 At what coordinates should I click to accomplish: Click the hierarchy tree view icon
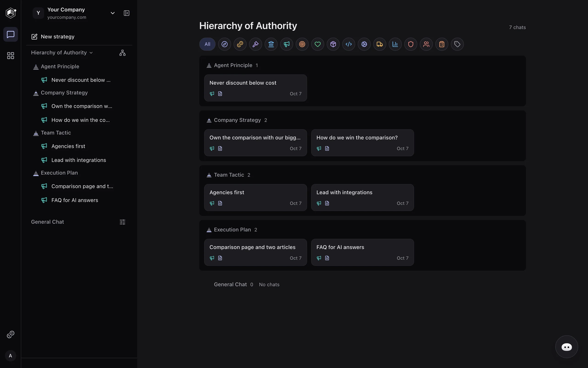[122, 53]
